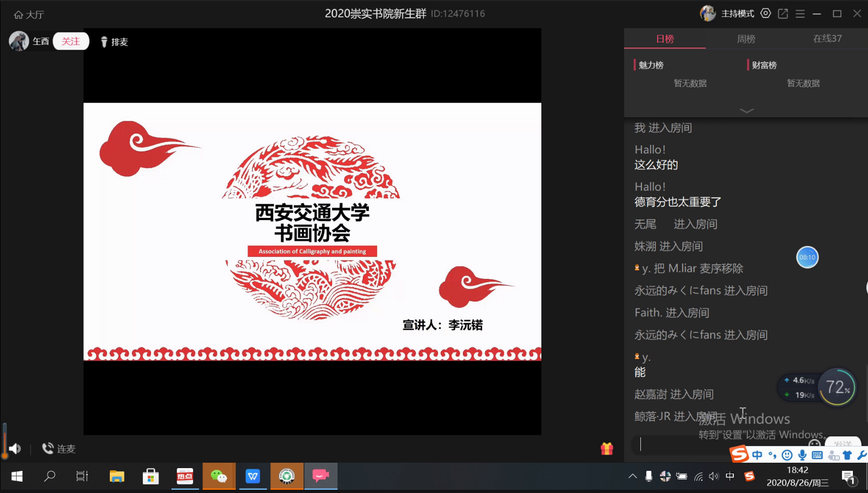The width and height of the screenshot is (868, 493).
Task: Click Sogou S icon in system tray
Action: click(x=749, y=476)
